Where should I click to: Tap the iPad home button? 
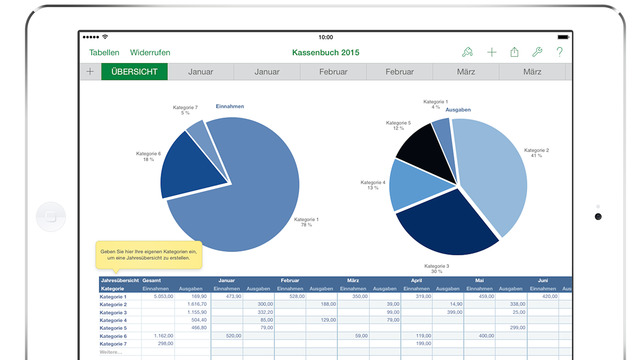click(51, 217)
